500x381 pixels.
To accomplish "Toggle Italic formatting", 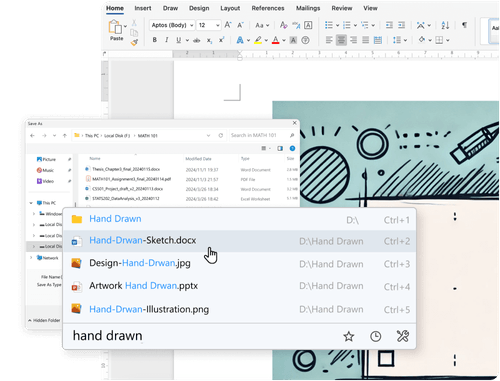I will (x=166, y=40).
